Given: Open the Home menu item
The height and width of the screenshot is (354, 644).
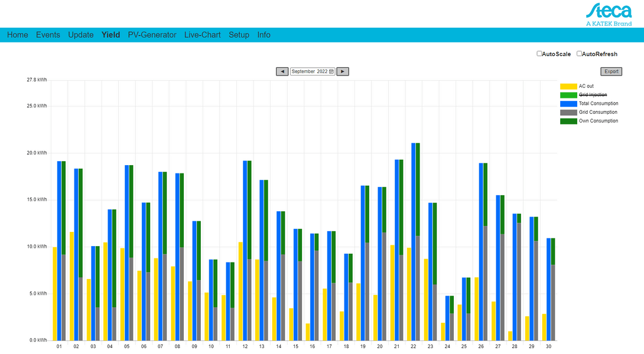Looking at the screenshot, I should click(x=18, y=35).
